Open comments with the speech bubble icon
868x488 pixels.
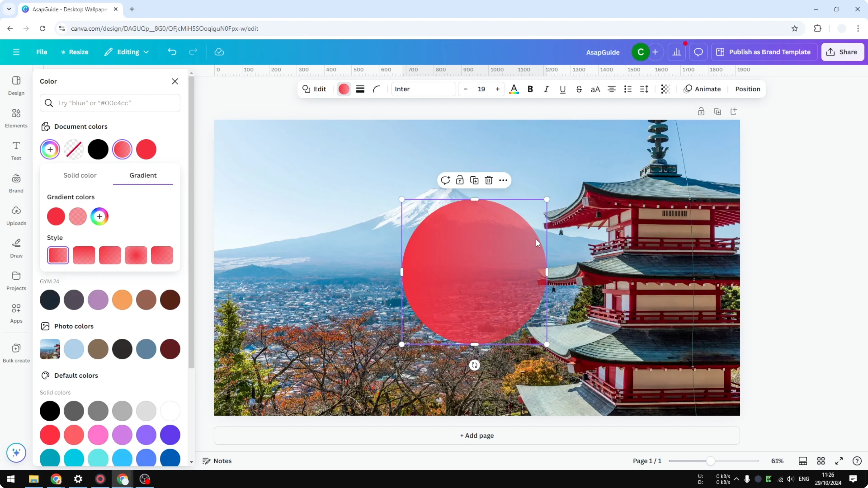[698, 52]
